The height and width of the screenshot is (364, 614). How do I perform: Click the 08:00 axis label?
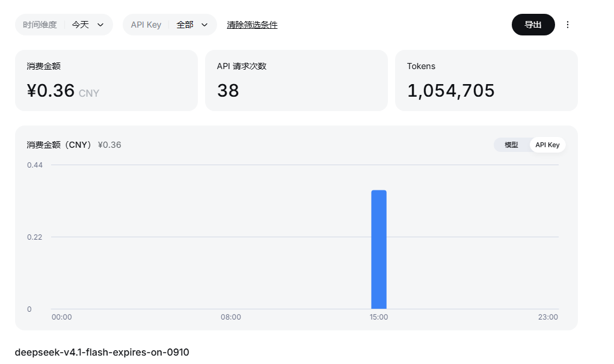click(231, 317)
